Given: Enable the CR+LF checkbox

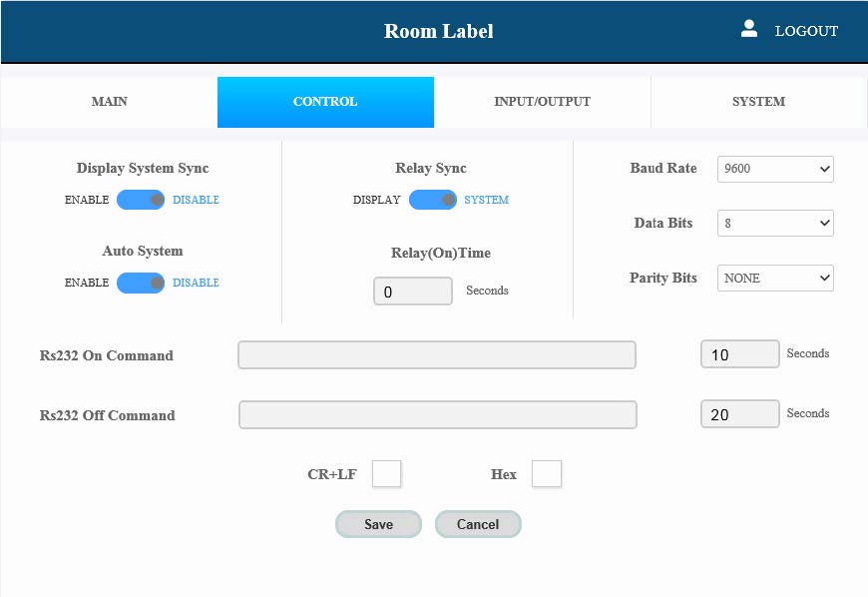Looking at the screenshot, I should point(386,474).
